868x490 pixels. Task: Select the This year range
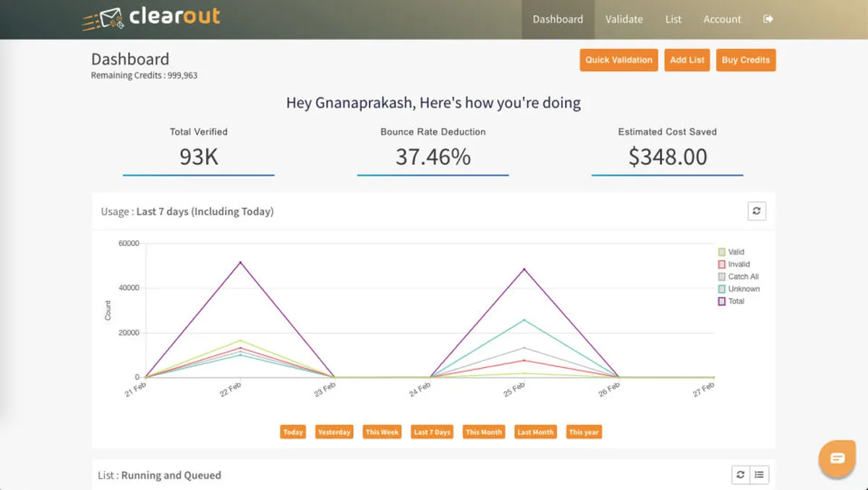pos(584,432)
